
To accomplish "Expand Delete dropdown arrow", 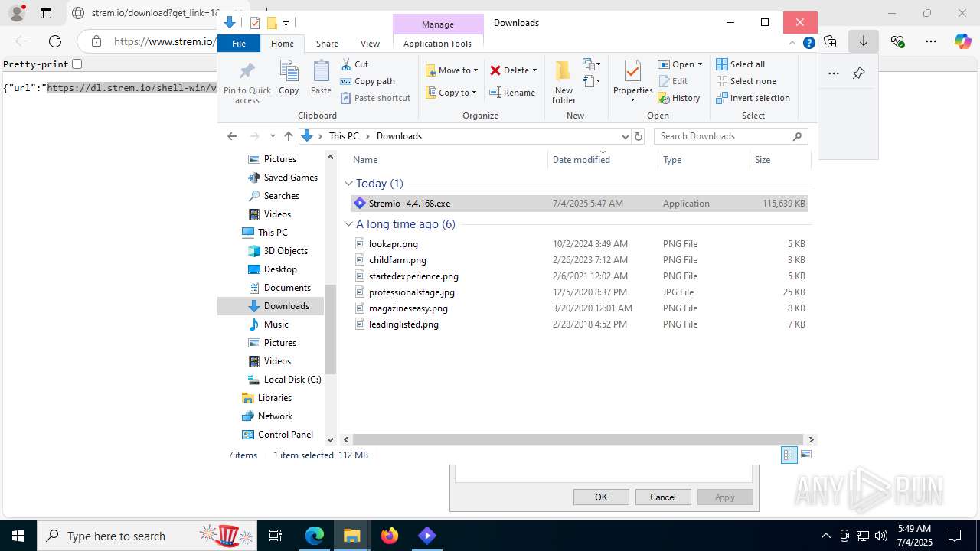I will click(534, 70).
